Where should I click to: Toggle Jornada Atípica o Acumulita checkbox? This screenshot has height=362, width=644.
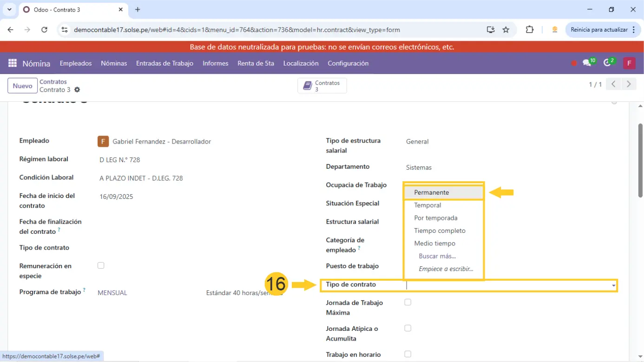(x=407, y=328)
